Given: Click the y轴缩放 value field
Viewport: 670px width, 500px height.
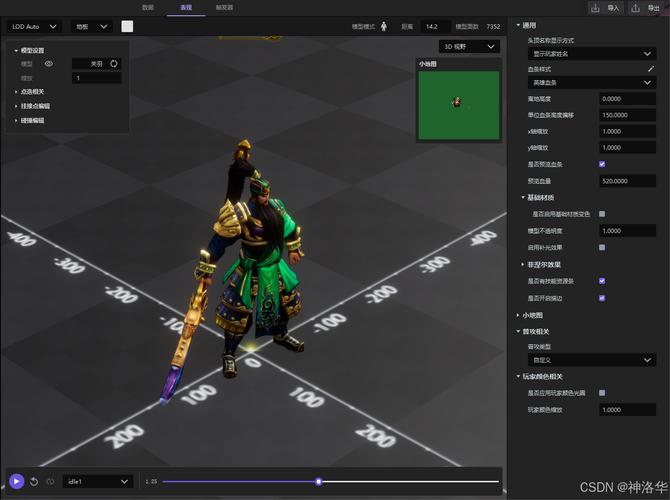Looking at the screenshot, I should click(627, 148).
